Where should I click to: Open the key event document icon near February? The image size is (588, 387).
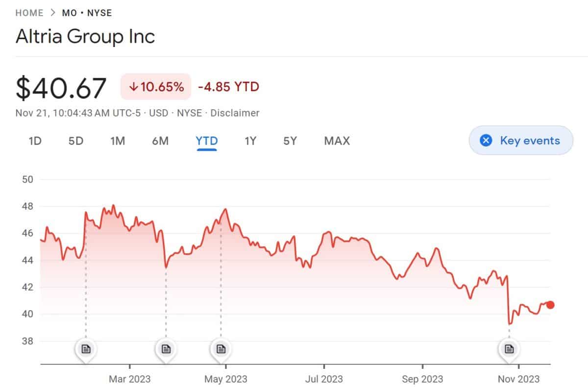86,349
